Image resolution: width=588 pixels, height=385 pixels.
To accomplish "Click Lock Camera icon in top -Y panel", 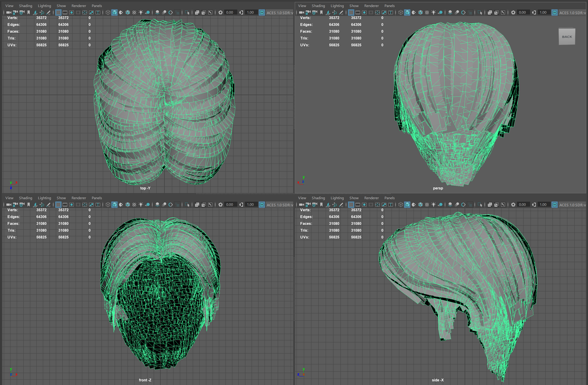I will [15, 13].
